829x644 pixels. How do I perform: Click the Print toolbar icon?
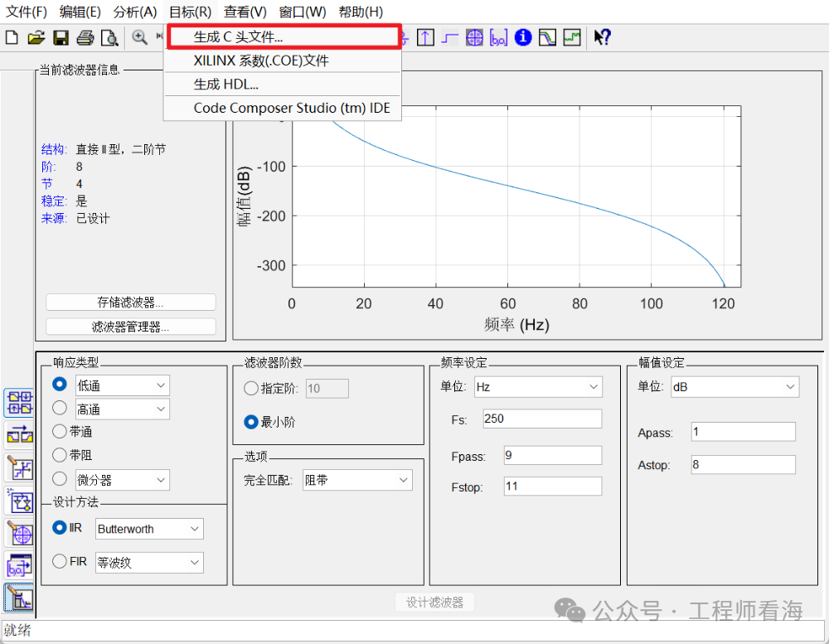85,37
